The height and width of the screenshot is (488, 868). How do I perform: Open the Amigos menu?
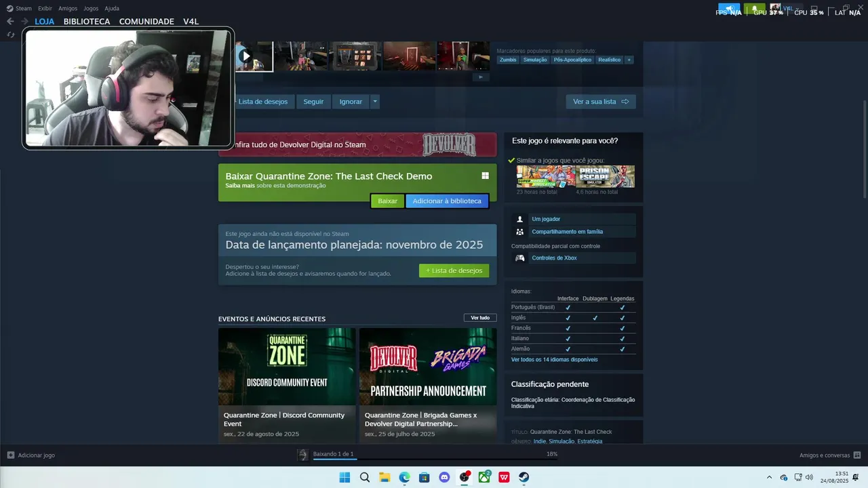pos(68,8)
